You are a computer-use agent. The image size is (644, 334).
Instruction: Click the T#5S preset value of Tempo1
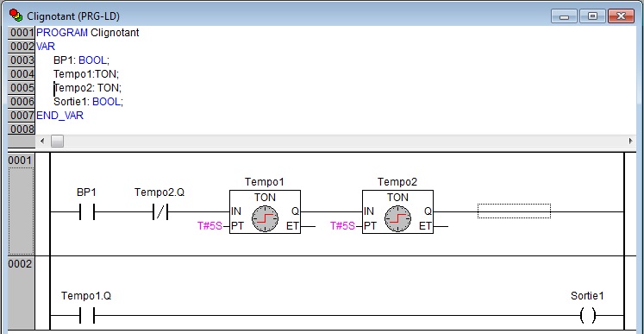[x=209, y=226]
